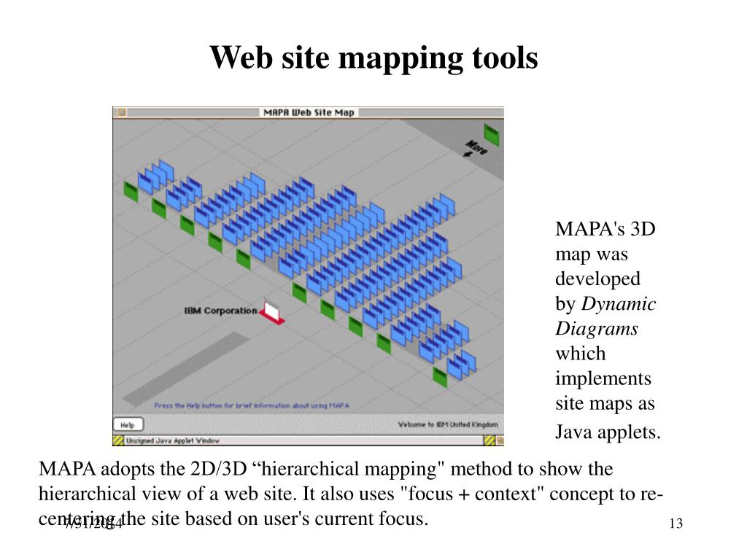
Task: Click the slide number 13
Action: coord(676,524)
